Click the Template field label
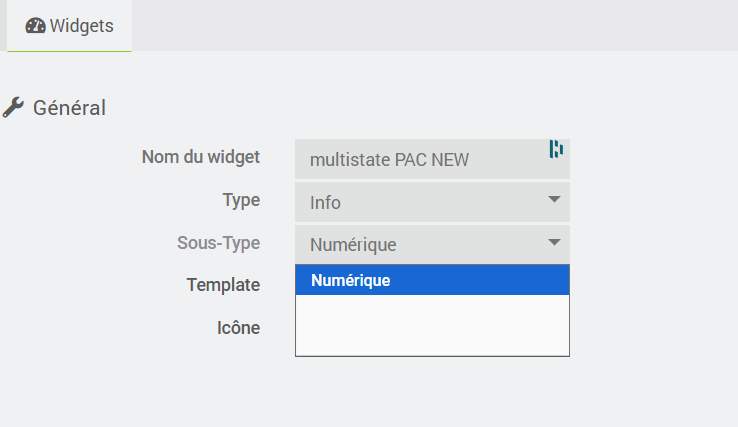Viewport: 738px width, 427px height. coord(223,285)
